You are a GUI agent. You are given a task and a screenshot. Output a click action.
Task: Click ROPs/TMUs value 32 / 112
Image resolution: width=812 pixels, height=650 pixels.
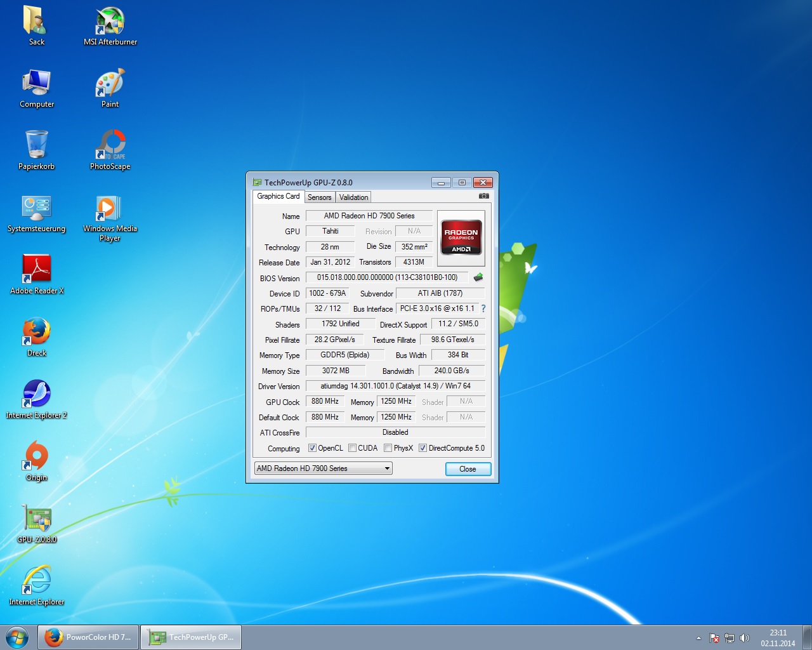327,308
